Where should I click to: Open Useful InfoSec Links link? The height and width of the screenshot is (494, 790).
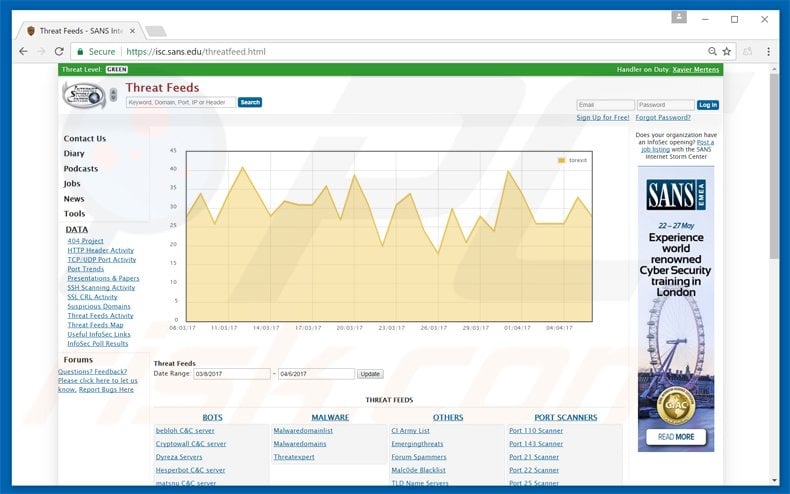coord(99,334)
